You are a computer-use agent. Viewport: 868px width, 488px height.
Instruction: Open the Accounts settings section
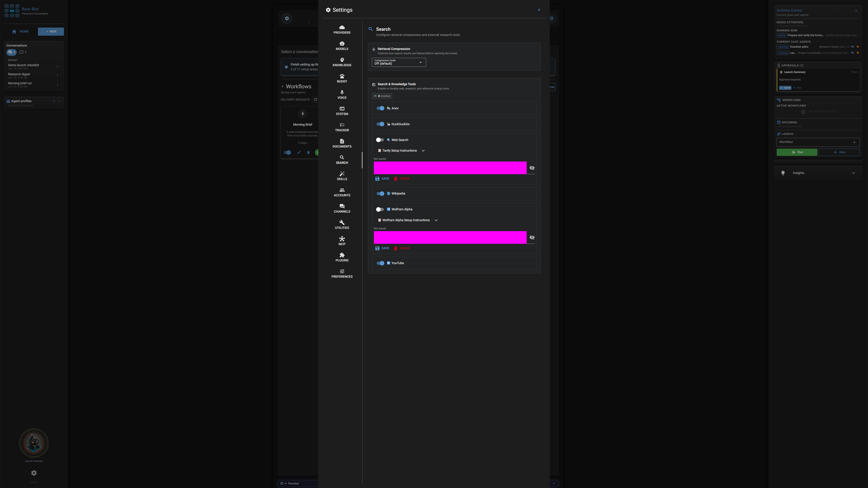click(x=342, y=192)
